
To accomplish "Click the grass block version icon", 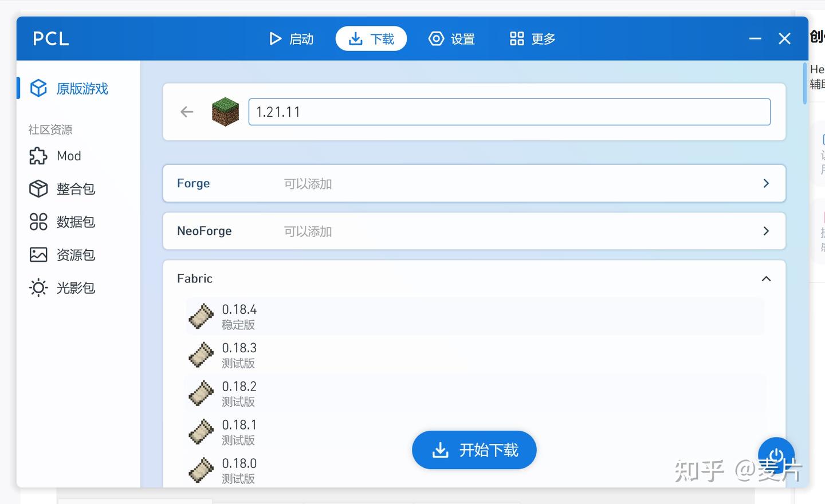I will [x=225, y=112].
